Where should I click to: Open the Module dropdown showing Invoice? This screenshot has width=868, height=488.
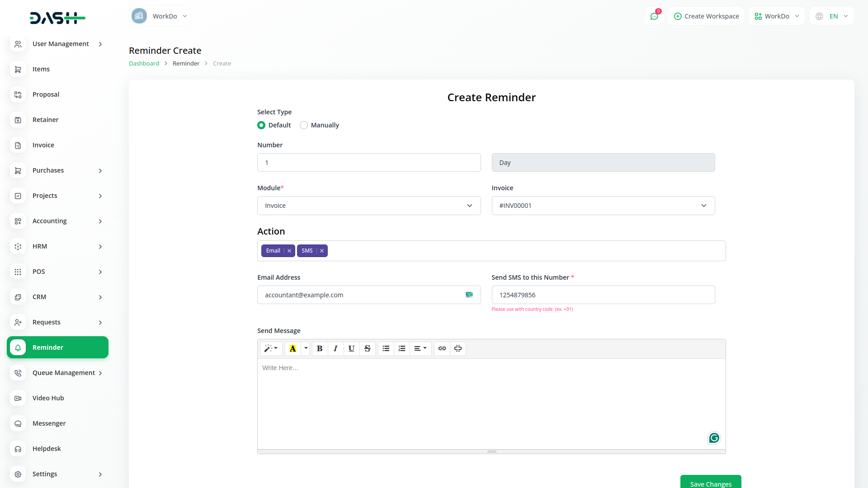[368, 206]
